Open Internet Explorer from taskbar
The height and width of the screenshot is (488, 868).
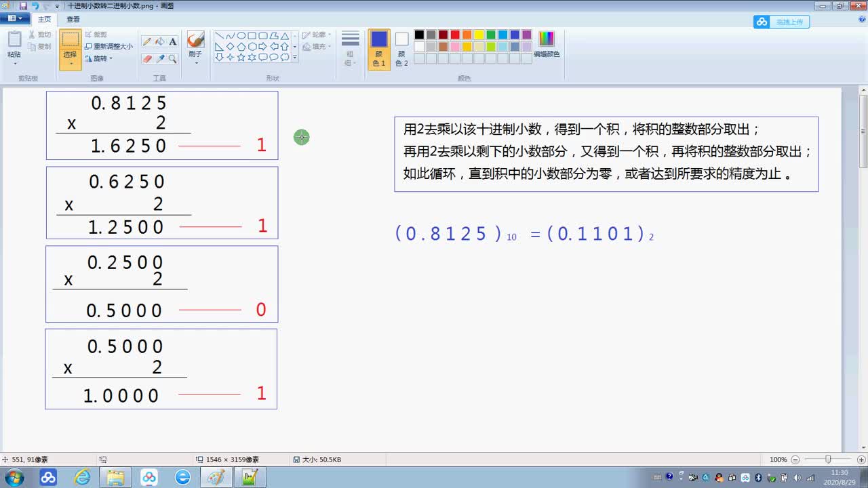point(82,477)
